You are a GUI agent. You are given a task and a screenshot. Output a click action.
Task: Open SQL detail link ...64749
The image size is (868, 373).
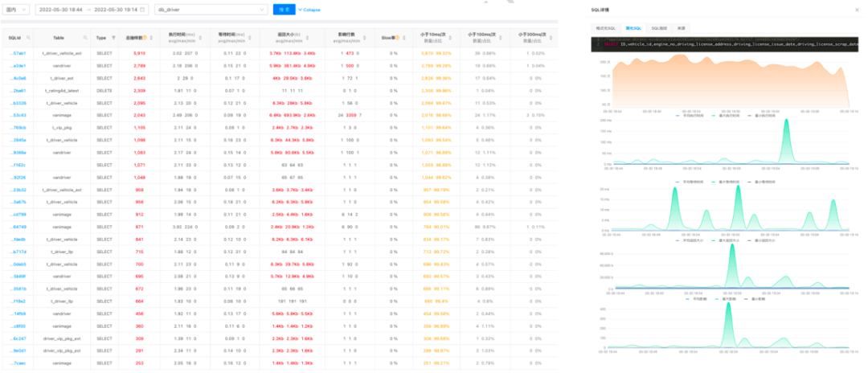click(18, 227)
